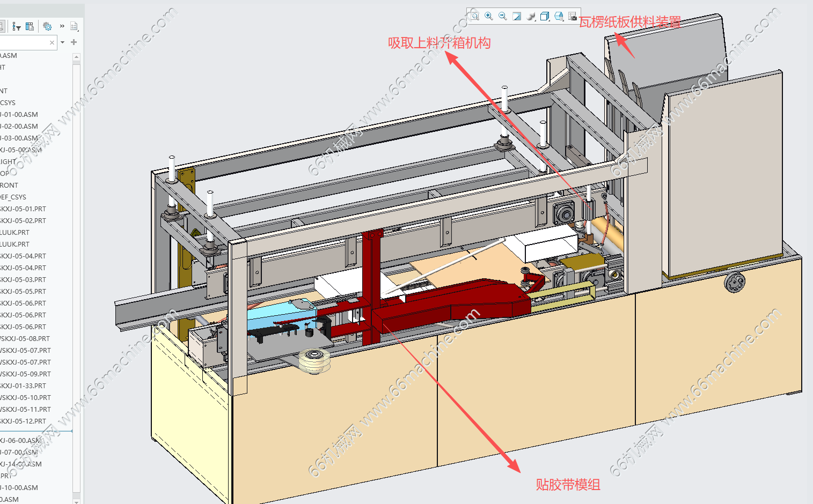
Task: Click the Zoom In magnifier icon
Action: [489, 16]
